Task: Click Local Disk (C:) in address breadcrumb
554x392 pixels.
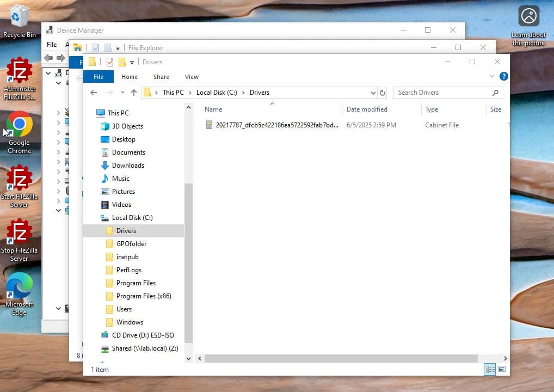Action: 217,93
